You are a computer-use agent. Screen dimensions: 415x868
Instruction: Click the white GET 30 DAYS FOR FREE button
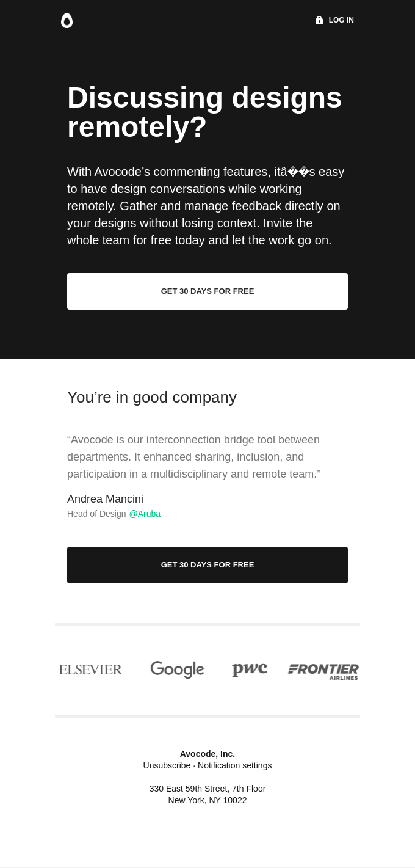coord(207,291)
